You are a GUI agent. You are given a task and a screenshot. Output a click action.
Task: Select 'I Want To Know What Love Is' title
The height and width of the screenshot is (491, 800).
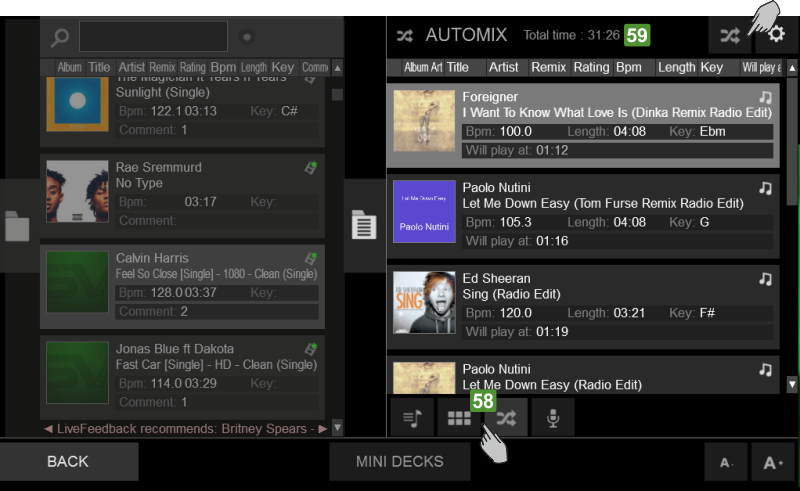pyautogui.click(x=617, y=113)
